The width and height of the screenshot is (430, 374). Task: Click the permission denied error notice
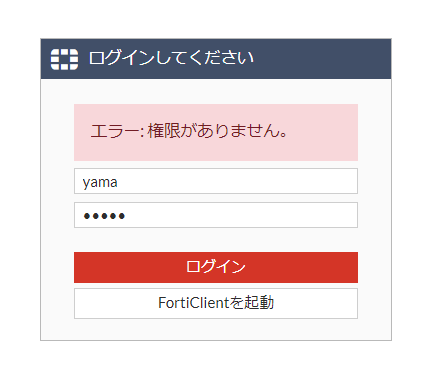click(216, 132)
